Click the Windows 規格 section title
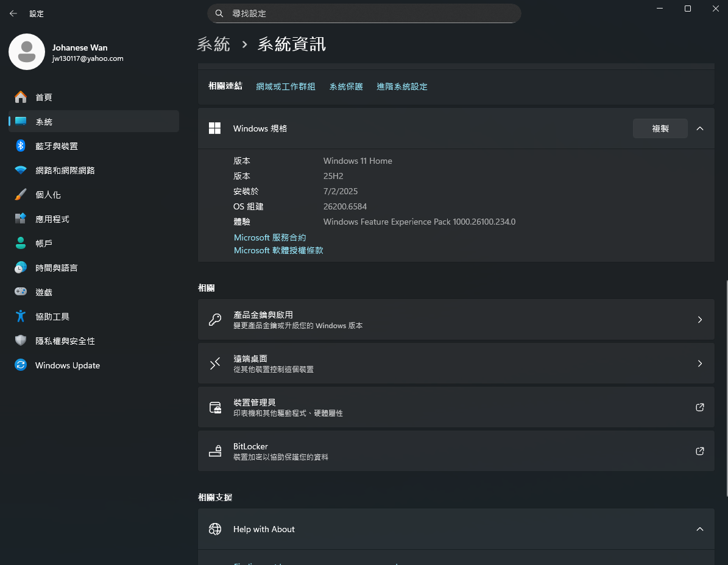Image resolution: width=728 pixels, height=565 pixels. [x=260, y=128]
